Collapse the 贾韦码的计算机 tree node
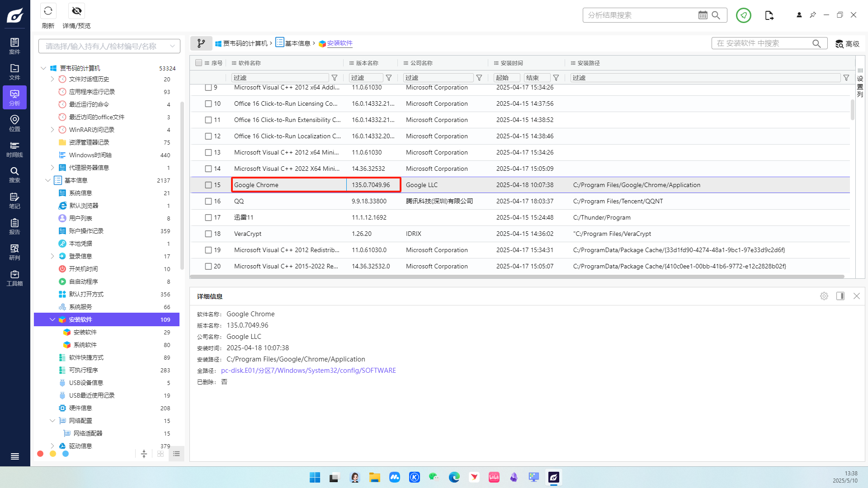The width and height of the screenshot is (868, 488). 43,68
